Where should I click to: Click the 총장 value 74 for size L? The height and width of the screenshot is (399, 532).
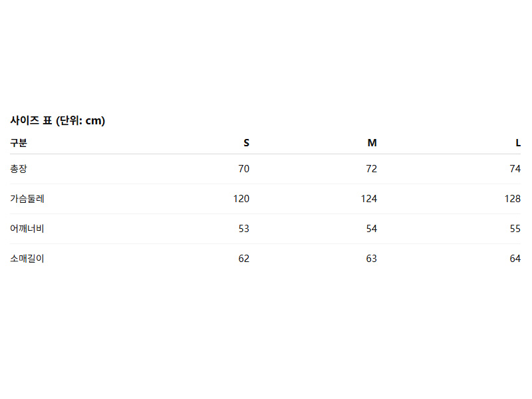coord(515,169)
